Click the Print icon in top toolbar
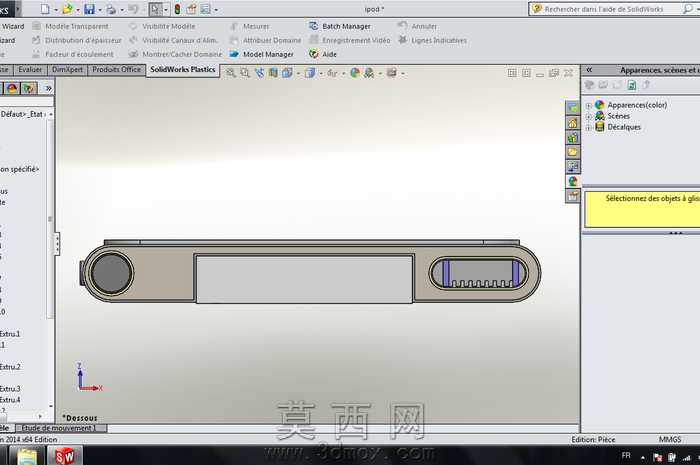The height and width of the screenshot is (465, 700). [111, 9]
